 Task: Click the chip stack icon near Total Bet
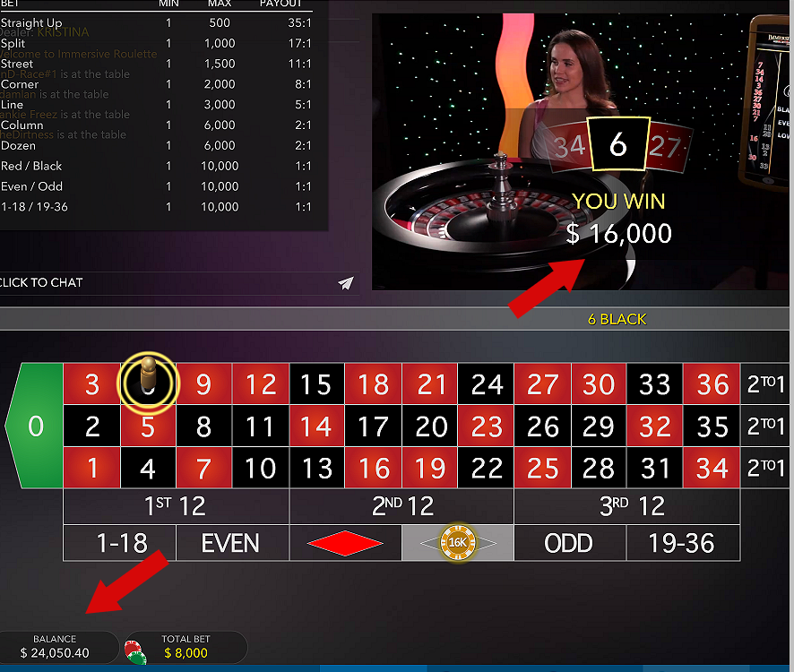tap(135, 652)
